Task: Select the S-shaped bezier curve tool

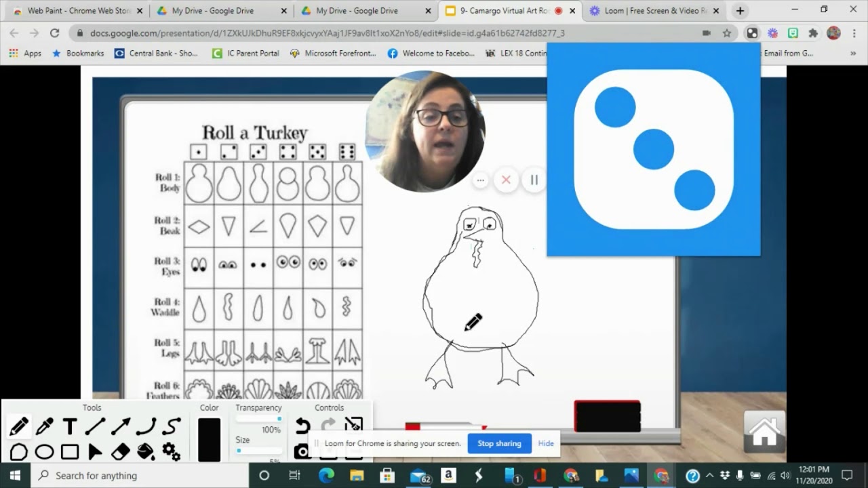Action: point(172,426)
